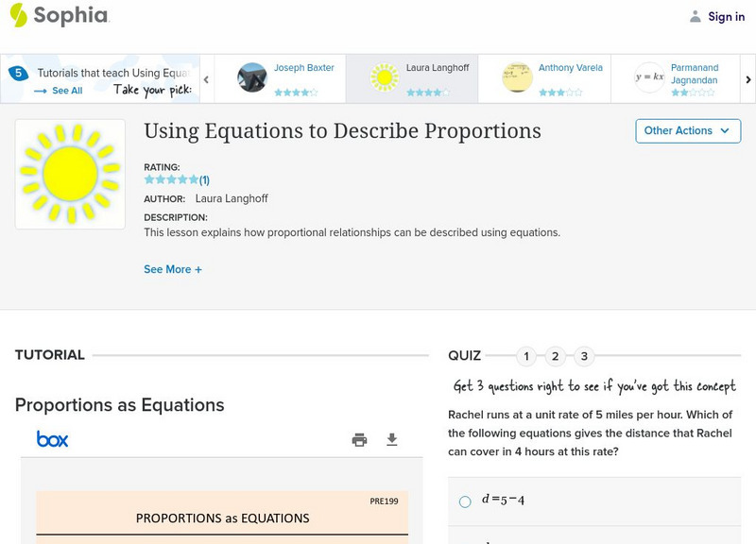Expand description with See More +
This screenshot has width=756, height=544.
pyautogui.click(x=173, y=269)
